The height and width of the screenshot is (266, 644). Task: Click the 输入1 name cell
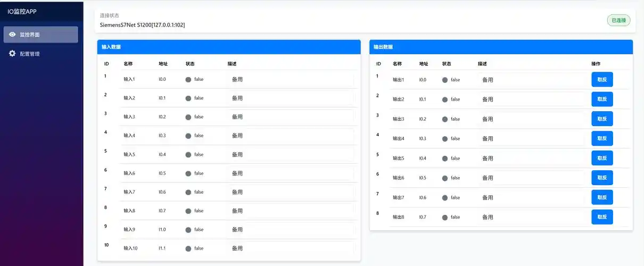pyautogui.click(x=129, y=79)
